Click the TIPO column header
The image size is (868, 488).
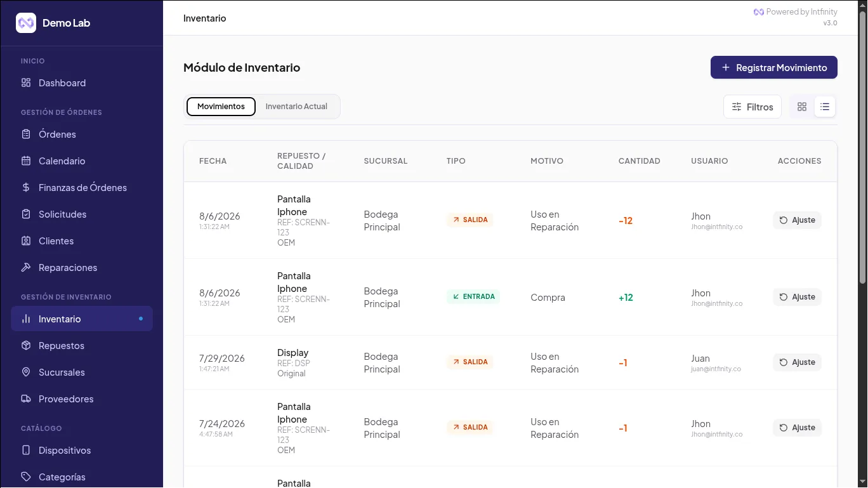[x=456, y=161]
